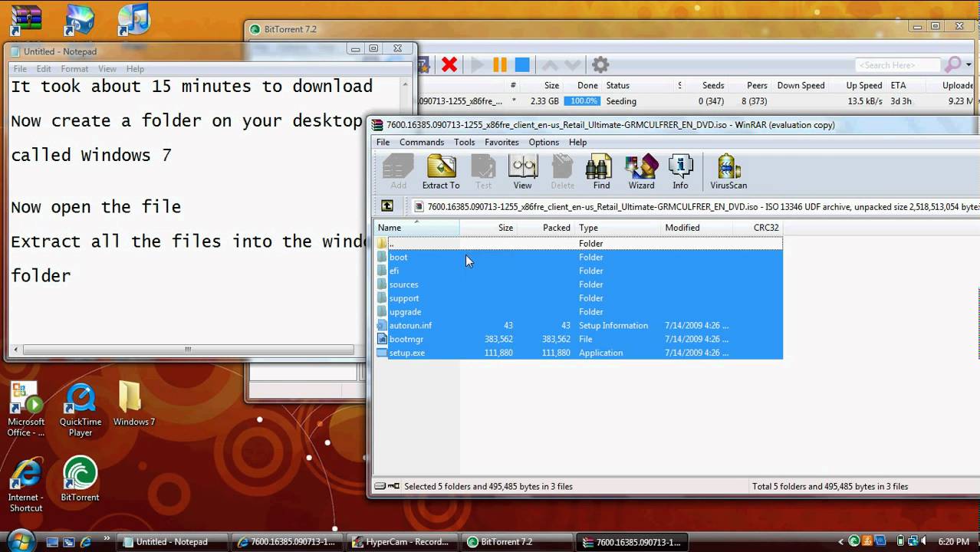Sort WinRAR list by Name column
The image size is (980, 552).
[416, 228]
